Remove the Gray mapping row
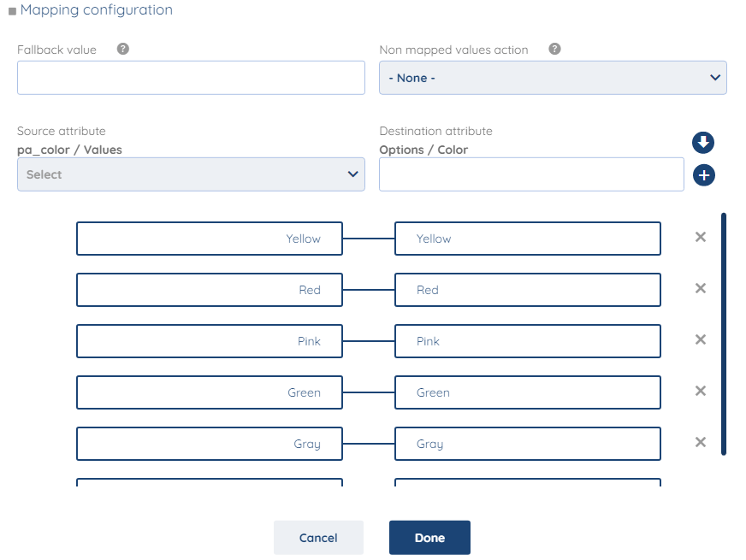Viewport: 746px width, 560px height. 701,442
